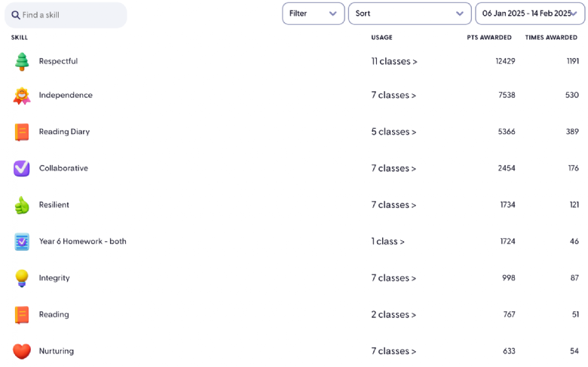Click the Respectful tree icon

[x=22, y=62]
